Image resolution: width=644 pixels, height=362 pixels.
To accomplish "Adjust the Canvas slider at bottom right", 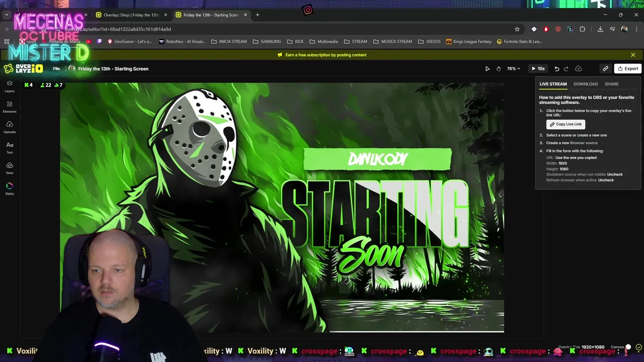I will (x=627, y=347).
